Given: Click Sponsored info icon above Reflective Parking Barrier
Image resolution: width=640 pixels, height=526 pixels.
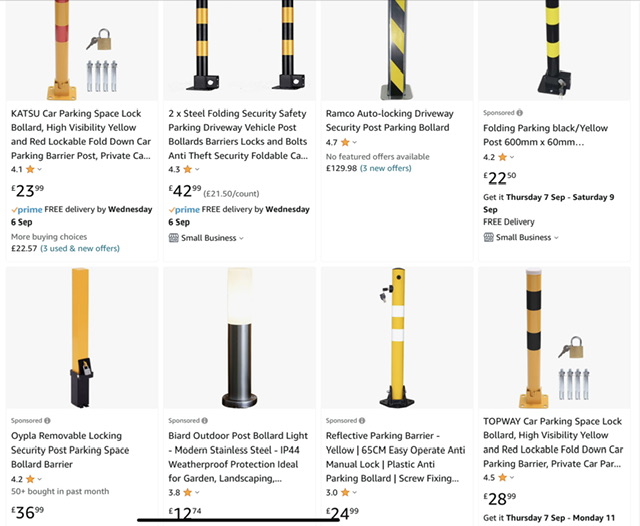Looking at the screenshot, I should 362,421.
